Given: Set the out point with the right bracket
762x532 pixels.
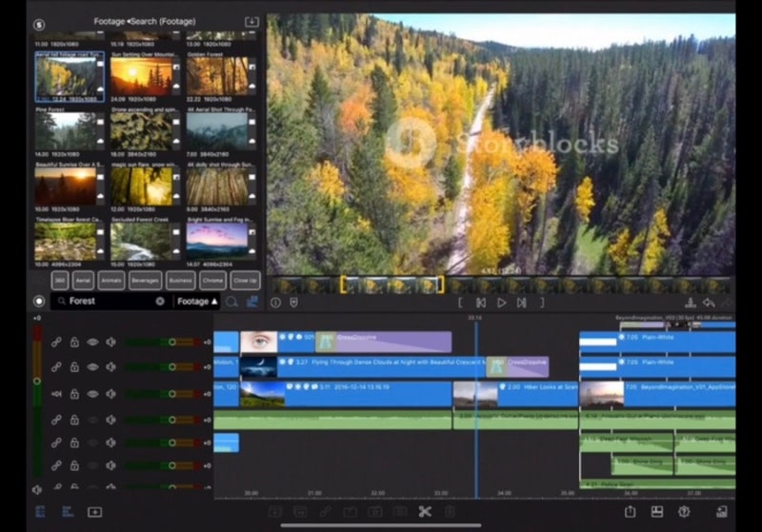Looking at the screenshot, I should (542, 303).
